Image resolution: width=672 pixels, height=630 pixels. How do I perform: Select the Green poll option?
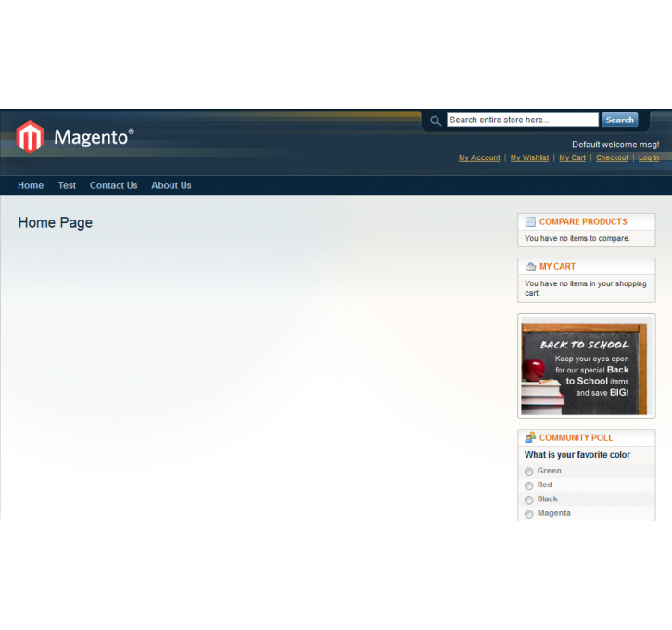click(x=529, y=472)
